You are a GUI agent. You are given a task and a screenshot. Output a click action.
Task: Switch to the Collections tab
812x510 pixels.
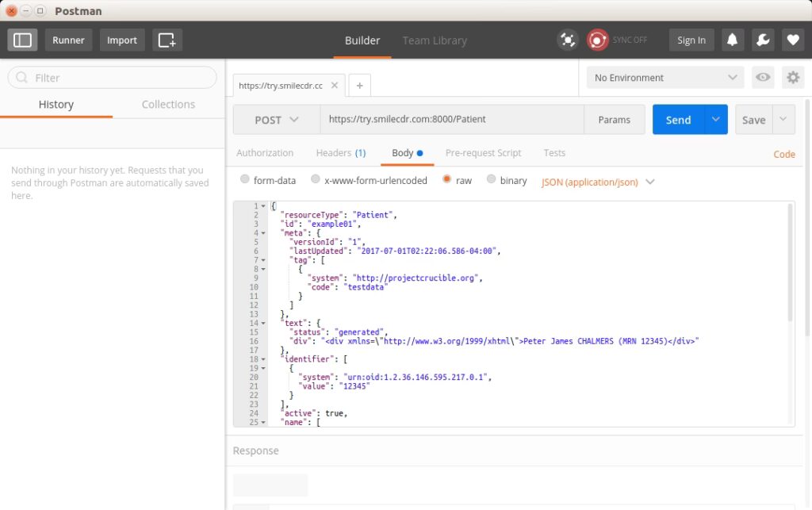click(x=168, y=105)
